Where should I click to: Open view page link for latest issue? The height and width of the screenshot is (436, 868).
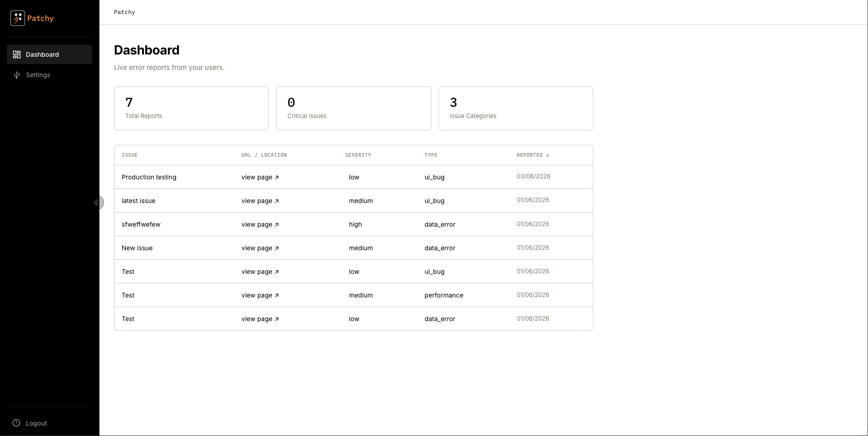coord(260,201)
